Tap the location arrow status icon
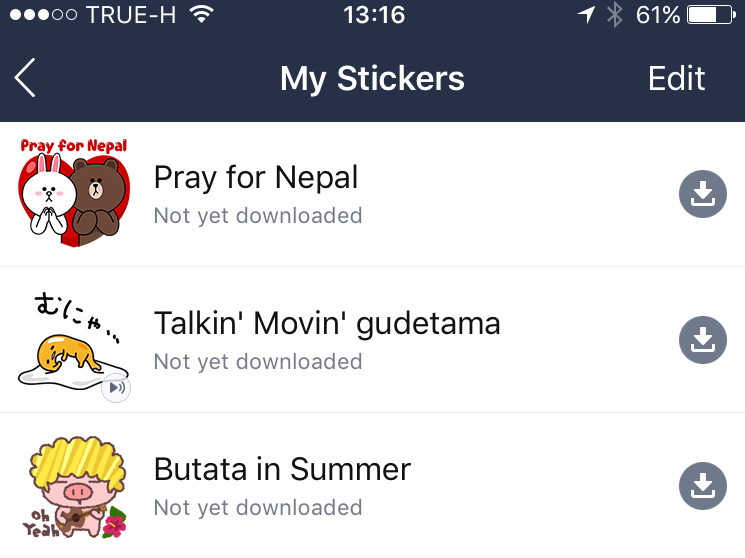This screenshot has width=745, height=558. (x=586, y=15)
